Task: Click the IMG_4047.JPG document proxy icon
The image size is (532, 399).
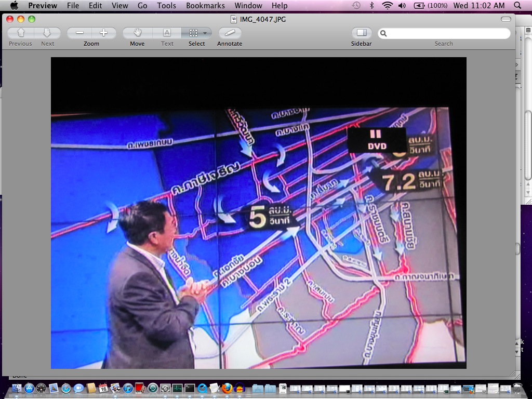Action: [234, 19]
